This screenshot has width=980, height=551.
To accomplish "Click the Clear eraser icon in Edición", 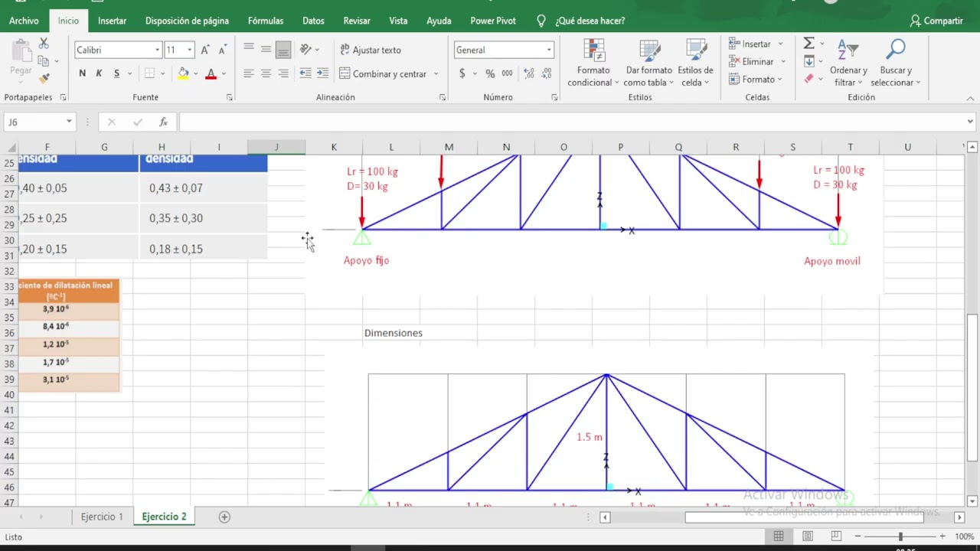I will click(809, 78).
